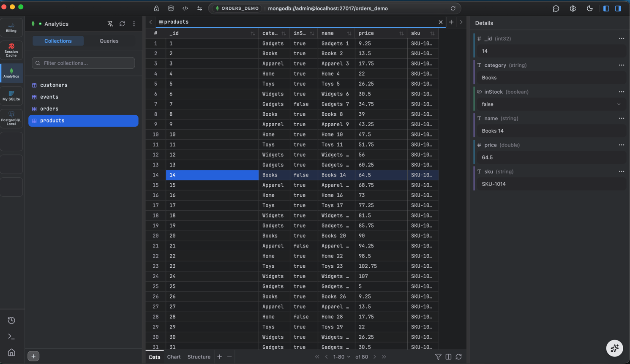This screenshot has height=364, width=630.
Task: Open the terminal console icon
Action: (11, 337)
